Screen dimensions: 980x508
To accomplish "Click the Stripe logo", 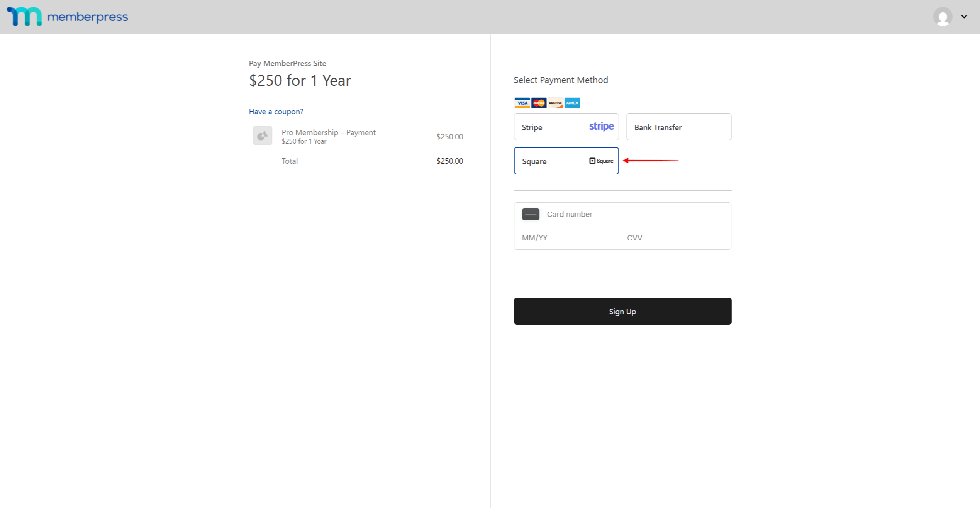I will pos(601,127).
